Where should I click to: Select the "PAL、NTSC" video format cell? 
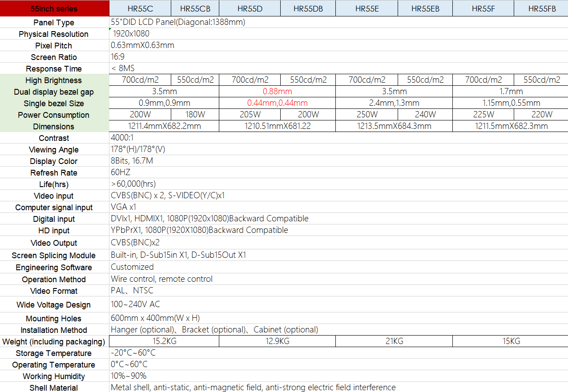click(132, 291)
